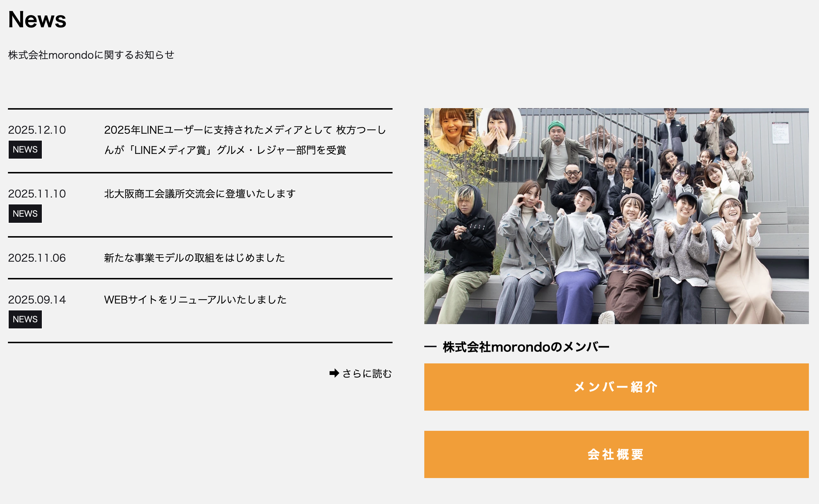
Task: Click the morondo members group photo
Action: coord(616,216)
